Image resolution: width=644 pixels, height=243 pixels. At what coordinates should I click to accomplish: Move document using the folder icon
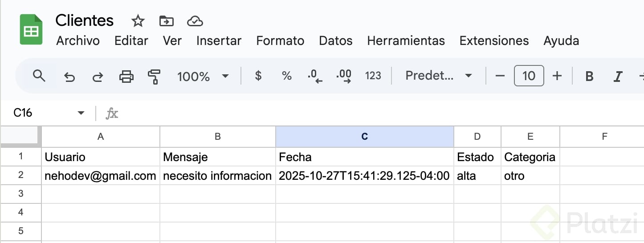pos(166,21)
